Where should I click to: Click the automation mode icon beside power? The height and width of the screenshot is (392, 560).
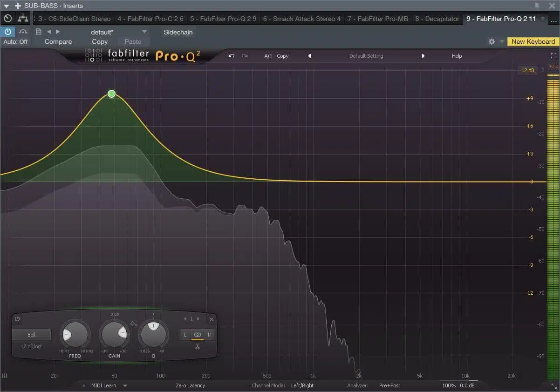click(x=22, y=32)
